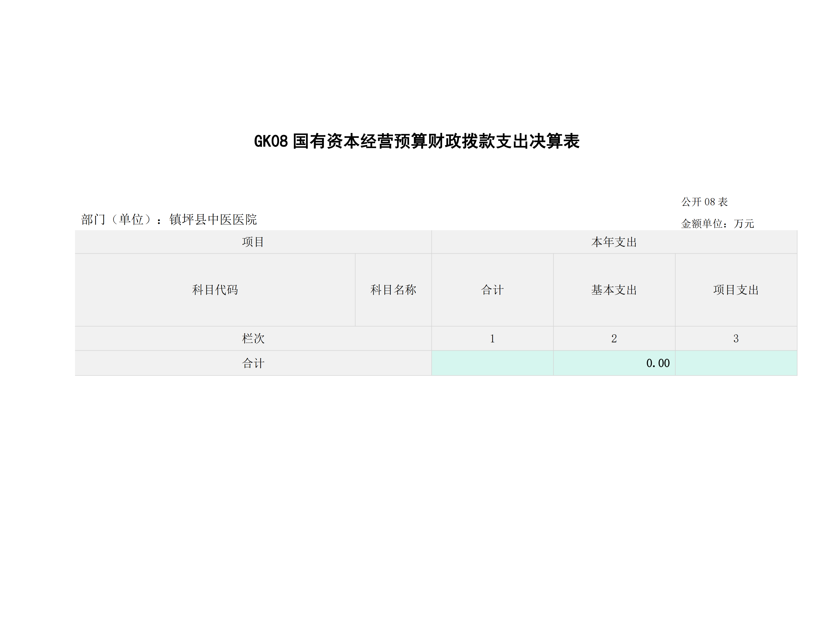Click the 金额单位：万元 text
Viewport: 834px width, 644px height.
point(718,223)
